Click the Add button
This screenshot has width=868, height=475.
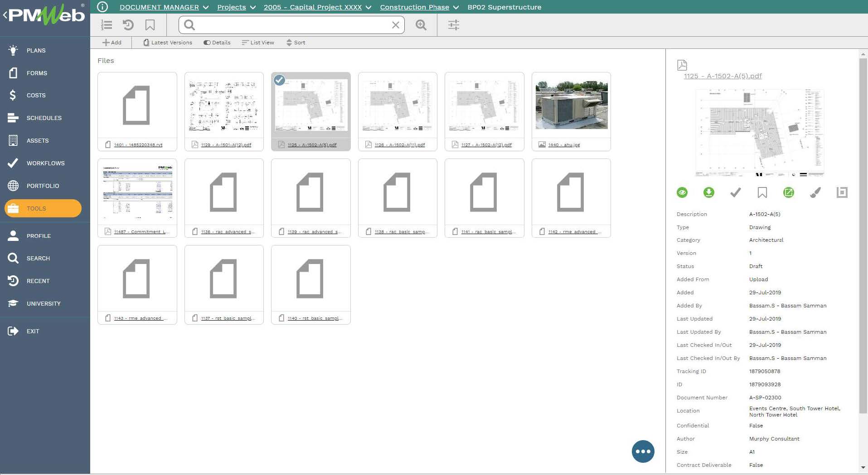pos(112,42)
